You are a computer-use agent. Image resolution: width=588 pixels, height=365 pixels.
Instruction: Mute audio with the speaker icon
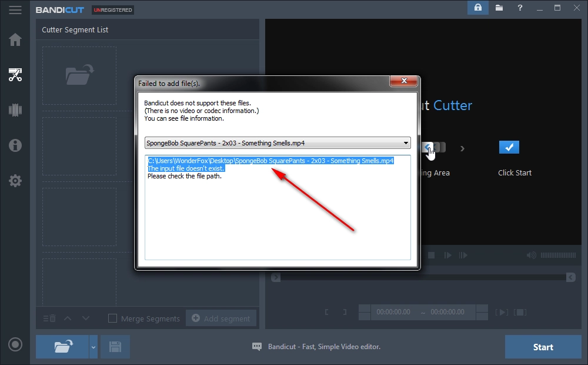coord(531,255)
